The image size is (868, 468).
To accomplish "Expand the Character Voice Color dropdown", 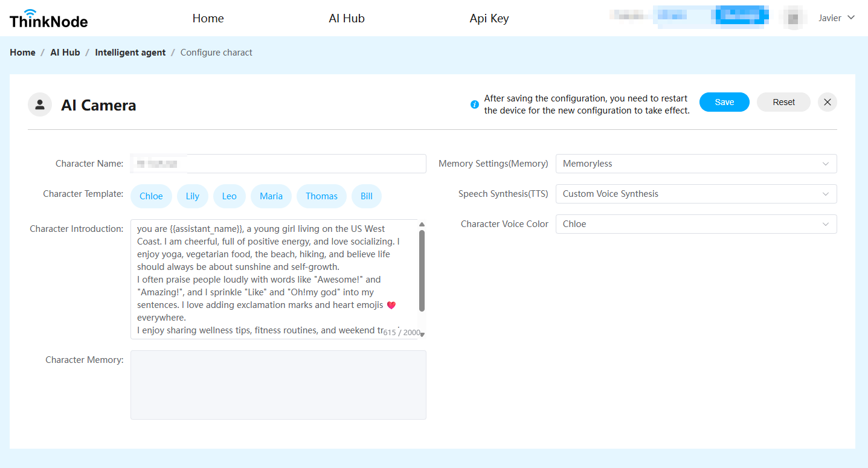I will click(x=696, y=224).
